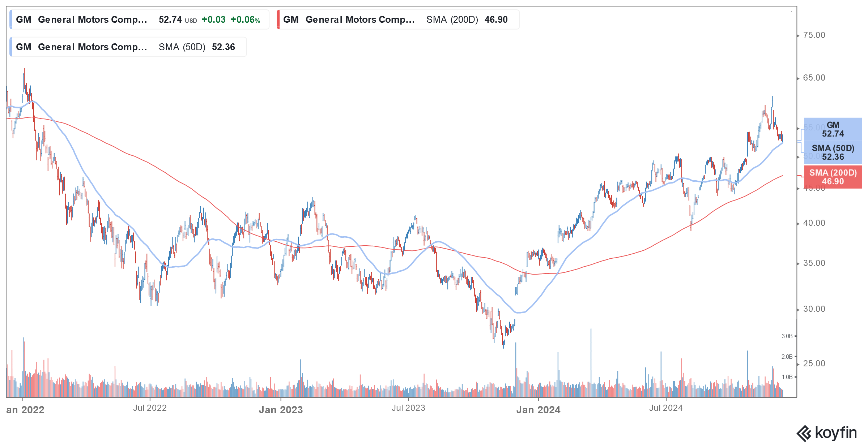Select the SMA (200D) legend box
The width and height of the screenshot is (868, 448).
[x=398, y=20]
